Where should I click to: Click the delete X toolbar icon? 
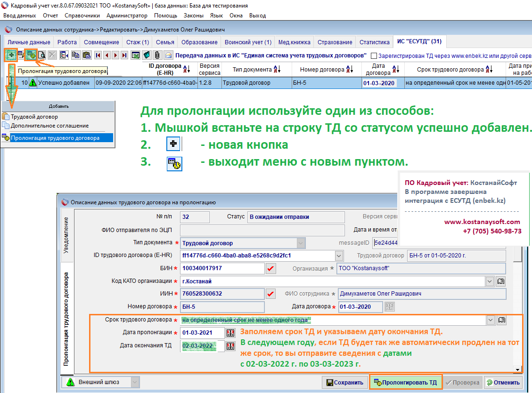(52, 55)
